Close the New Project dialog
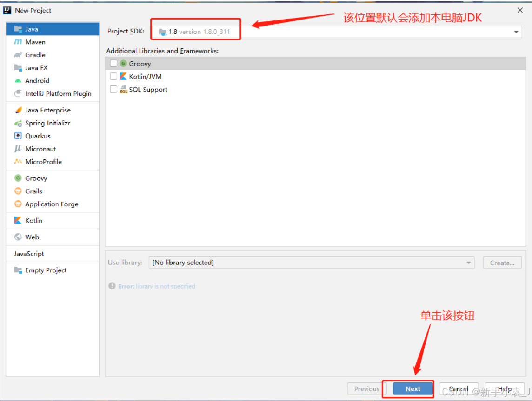This screenshot has width=532, height=401. tap(520, 10)
